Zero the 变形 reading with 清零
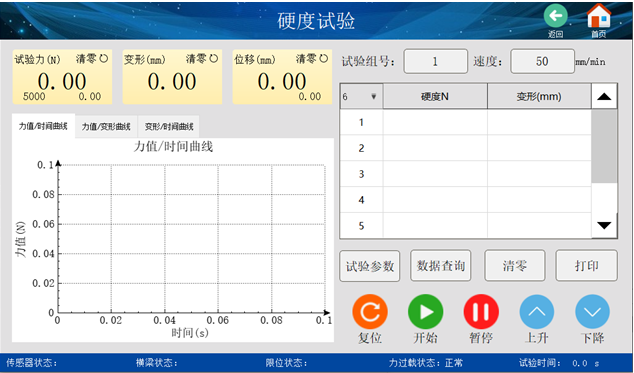Screen dimensions: 634x373 click(x=202, y=59)
